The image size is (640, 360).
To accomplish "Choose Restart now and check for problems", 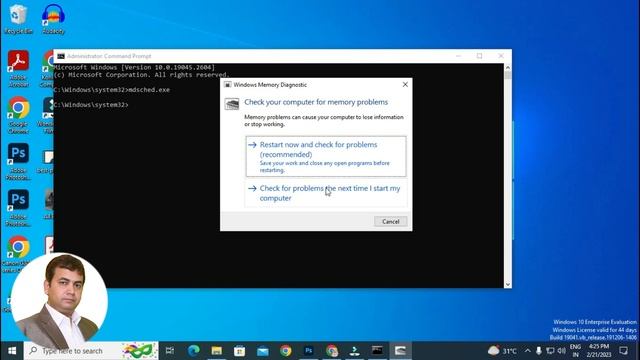I will [326, 156].
